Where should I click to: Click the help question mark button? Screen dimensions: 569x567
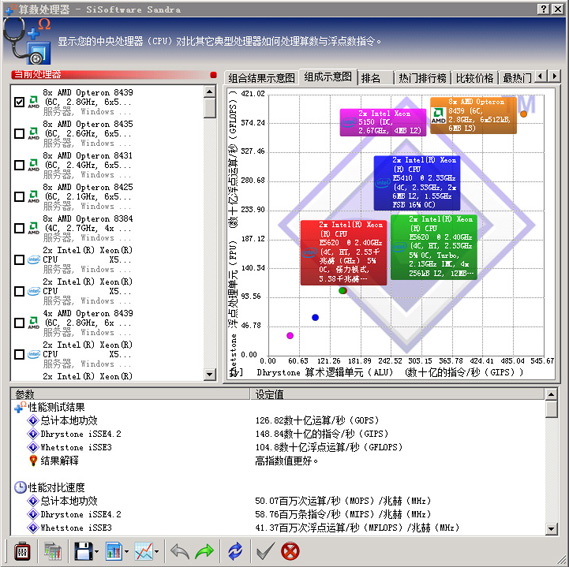pyautogui.click(x=543, y=9)
